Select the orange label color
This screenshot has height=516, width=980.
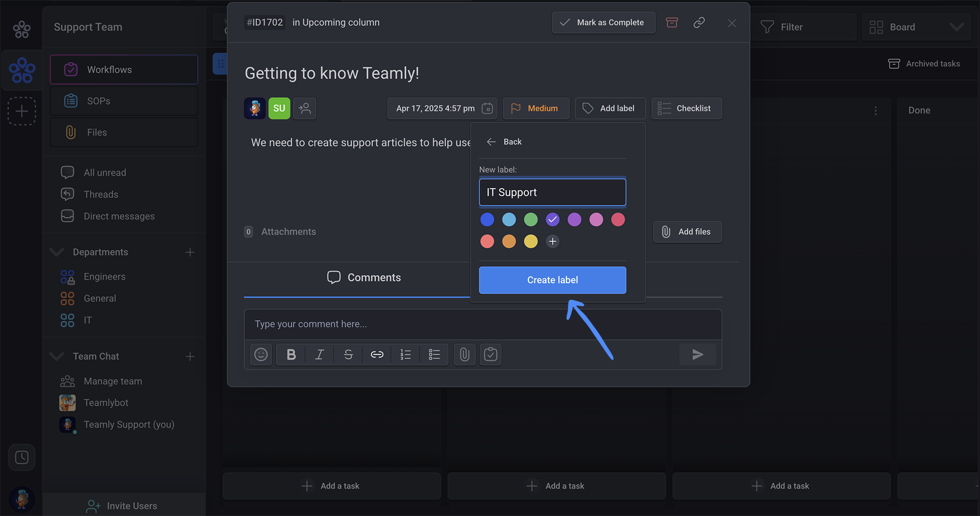pos(509,241)
